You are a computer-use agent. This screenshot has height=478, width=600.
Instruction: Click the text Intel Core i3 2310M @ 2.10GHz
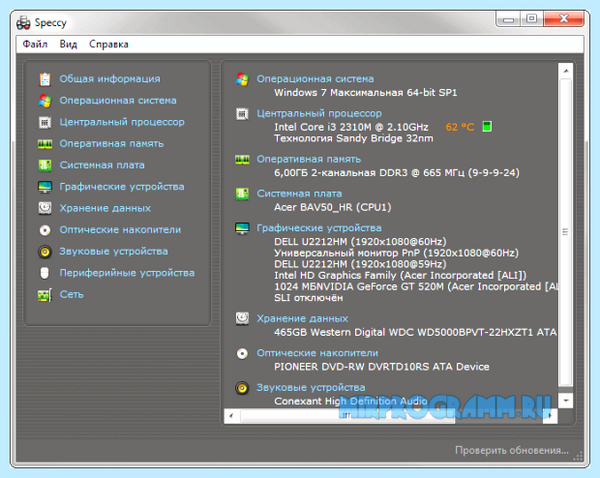[x=351, y=127]
